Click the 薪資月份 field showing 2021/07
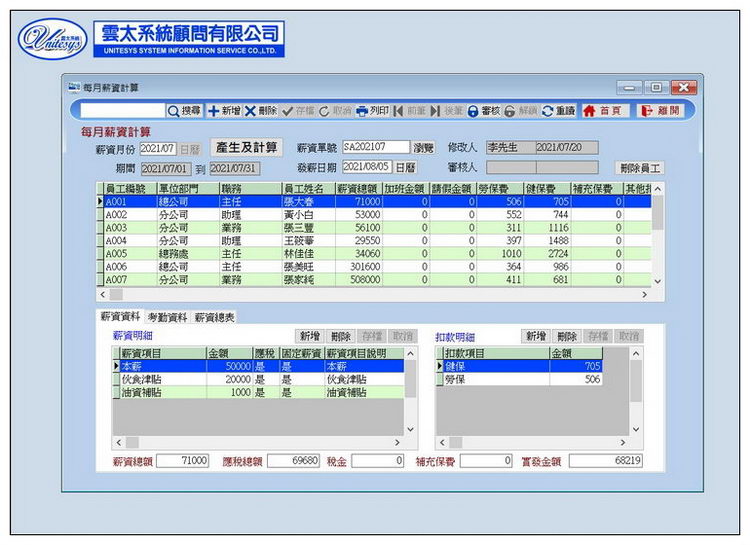 [158, 149]
